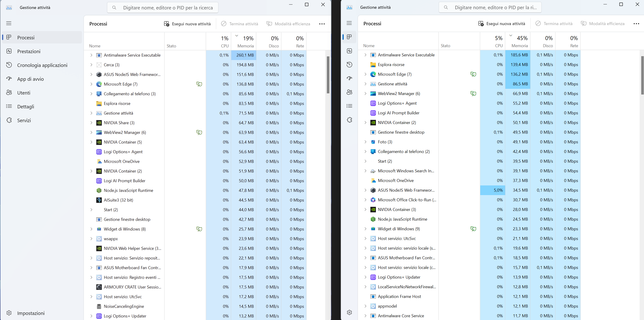644x320 pixels.
Task: Click Microsoft Windows Search Indexer icon
Action: [x=373, y=171]
